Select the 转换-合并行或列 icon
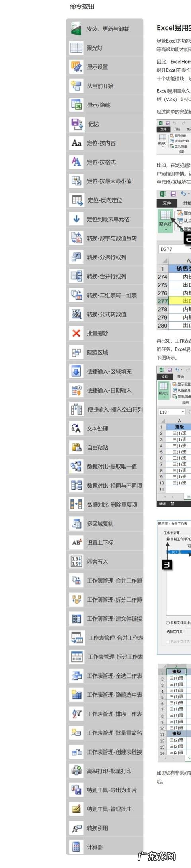The height and width of the screenshot is (868, 191). [x=76, y=276]
